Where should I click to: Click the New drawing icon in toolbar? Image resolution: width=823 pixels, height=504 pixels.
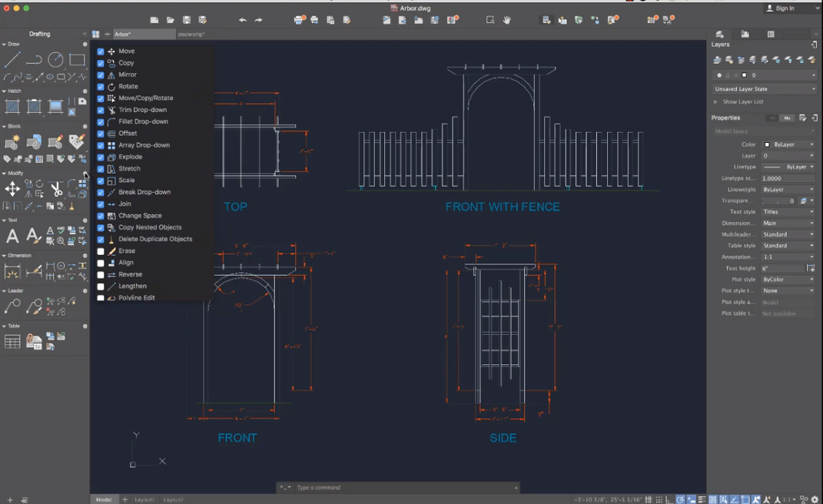154,20
